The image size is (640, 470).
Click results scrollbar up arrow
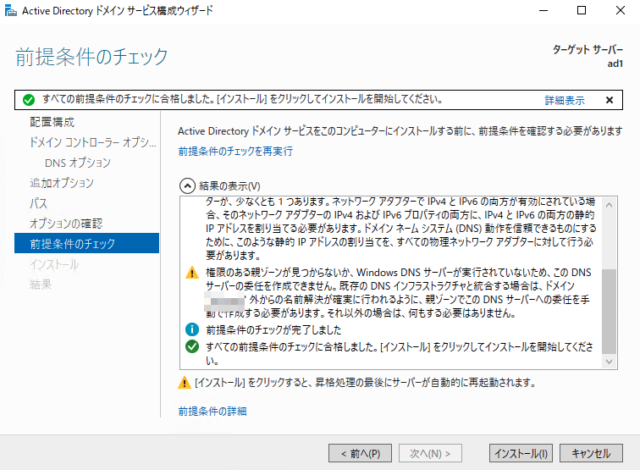[609, 205]
